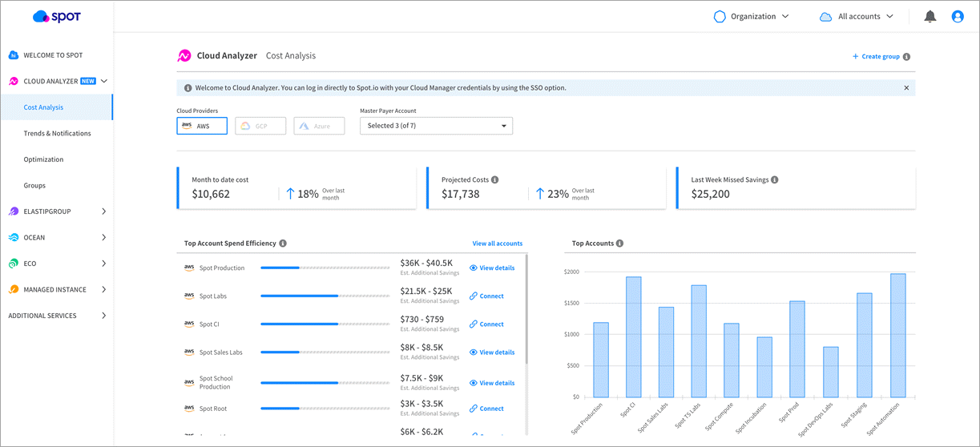Click the Welcome to Spot sidebar icon
Screen dimensions: 980x447
point(14,55)
